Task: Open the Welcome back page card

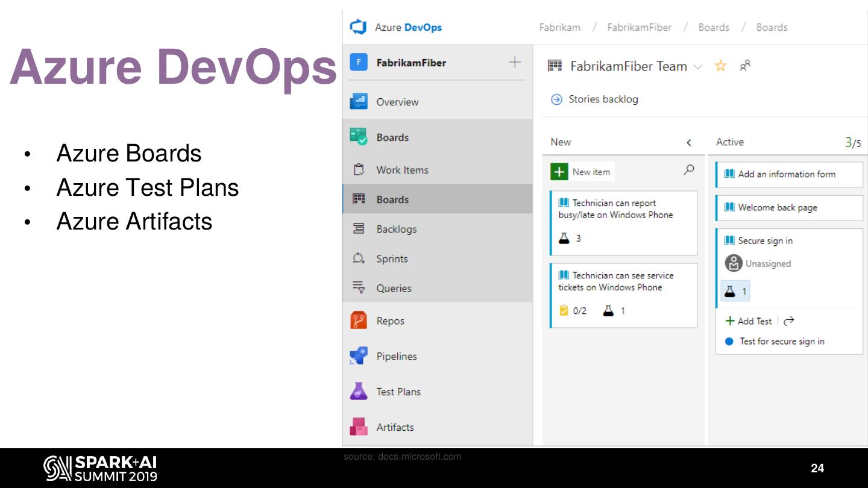Action: point(789,208)
